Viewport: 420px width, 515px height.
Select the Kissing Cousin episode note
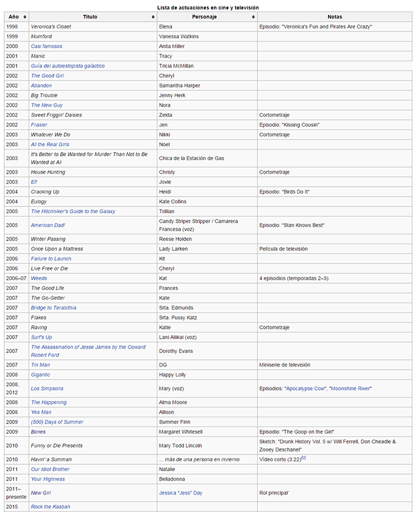point(289,125)
